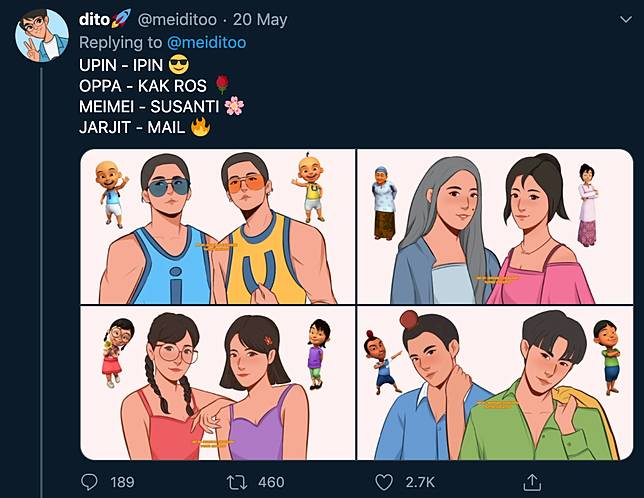Click the 189 replies count
Screen dimensions: 644x498
122,482
